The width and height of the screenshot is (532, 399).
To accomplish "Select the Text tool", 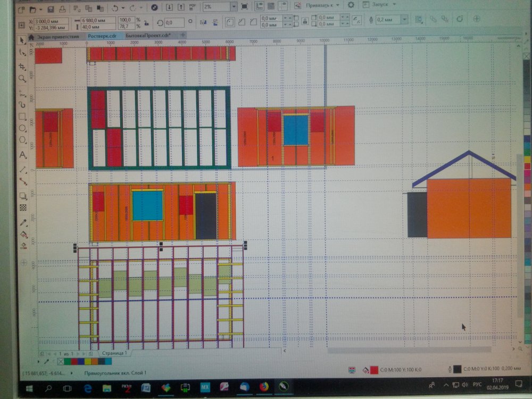I will tap(23, 155).
